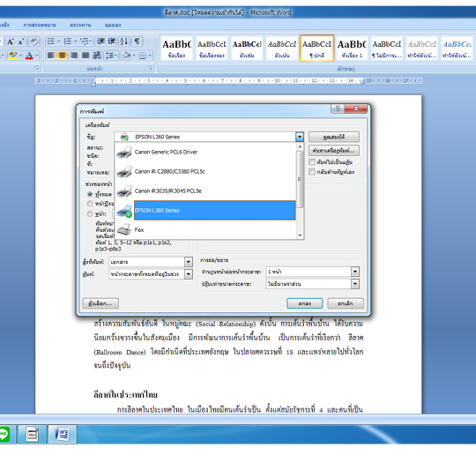Click the คุณสมบัติ Properties button
Viewport: 476px width, 463px height.
click(333, 137)
